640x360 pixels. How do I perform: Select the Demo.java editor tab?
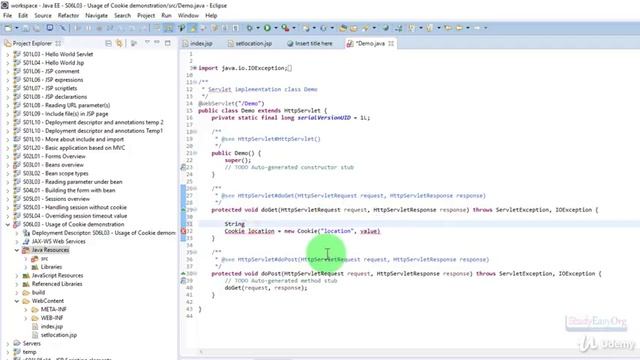point(371,43)
